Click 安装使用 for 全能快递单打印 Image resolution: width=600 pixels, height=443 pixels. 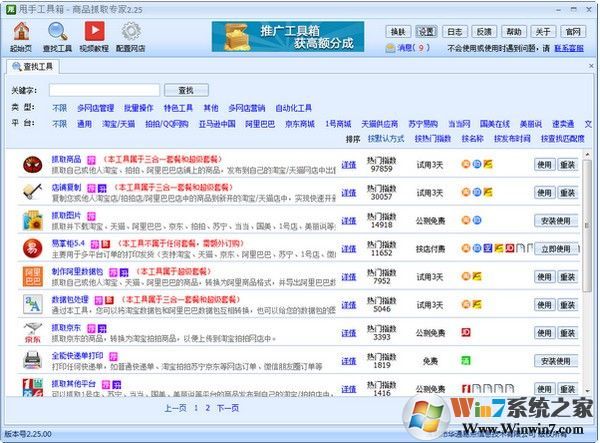[556, 361]
